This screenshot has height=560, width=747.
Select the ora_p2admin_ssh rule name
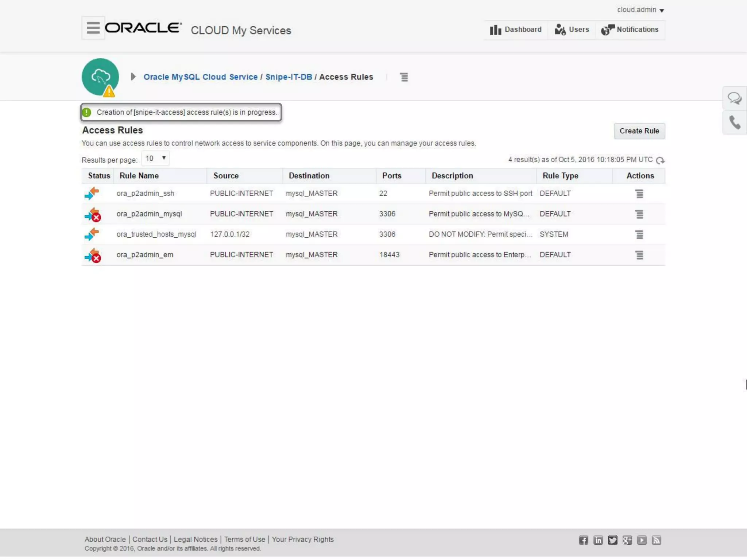(146, 194)
